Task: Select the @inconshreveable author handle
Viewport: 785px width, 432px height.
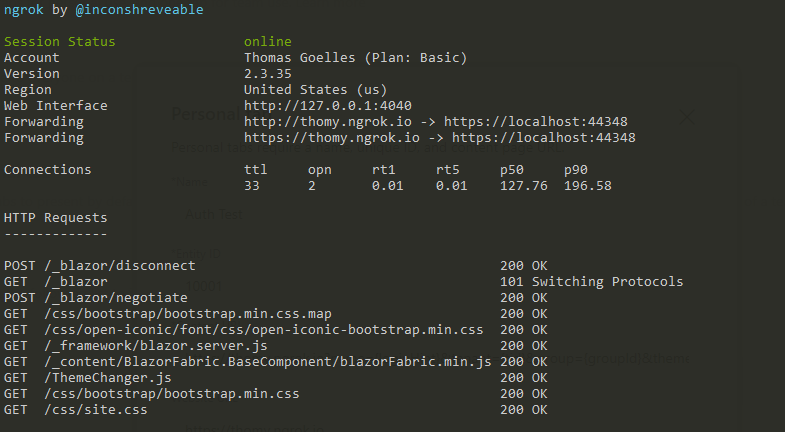Action: [x=139, y=10]
